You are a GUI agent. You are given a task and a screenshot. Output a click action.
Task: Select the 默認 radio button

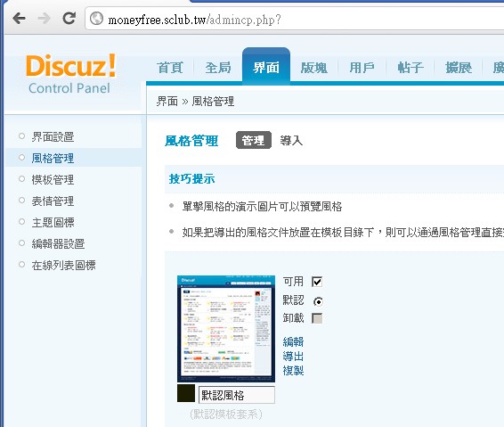[318, 301]
